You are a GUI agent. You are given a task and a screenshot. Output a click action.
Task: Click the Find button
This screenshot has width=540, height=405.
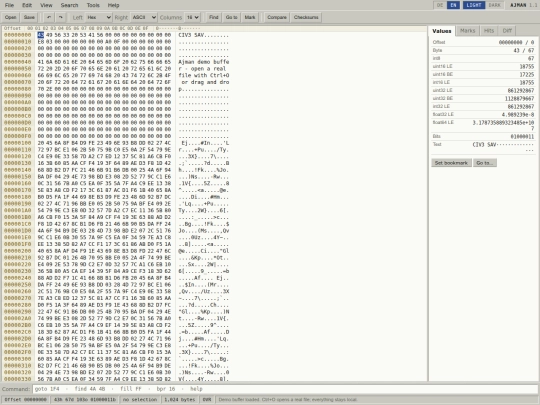click(214, 17)
